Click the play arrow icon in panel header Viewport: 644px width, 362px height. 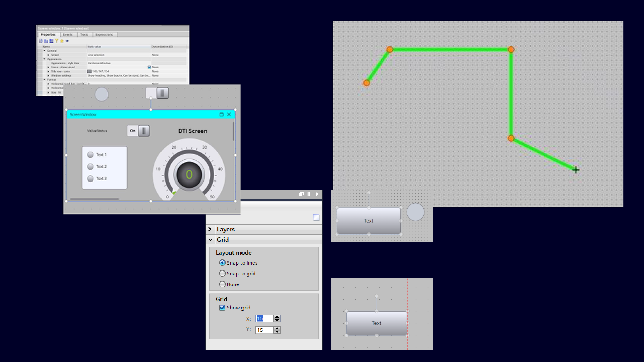317,194
